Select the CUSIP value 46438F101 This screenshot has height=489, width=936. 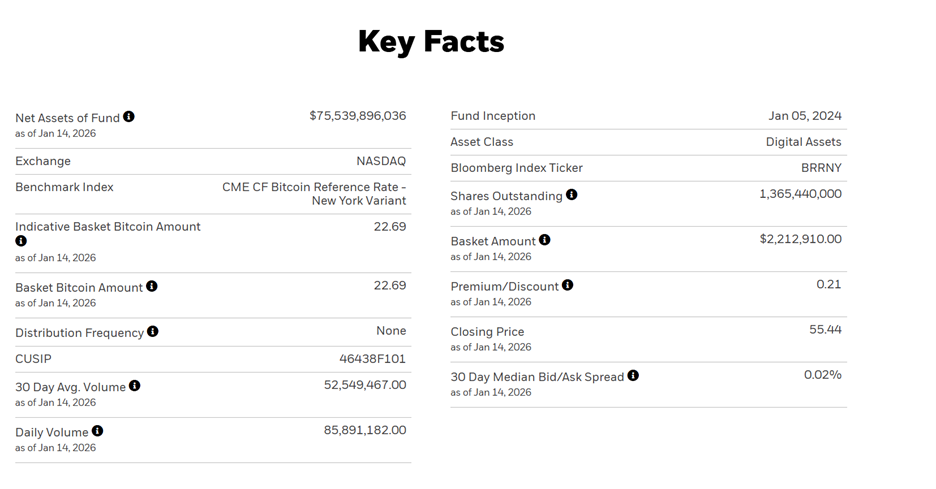tap(373, 359)
